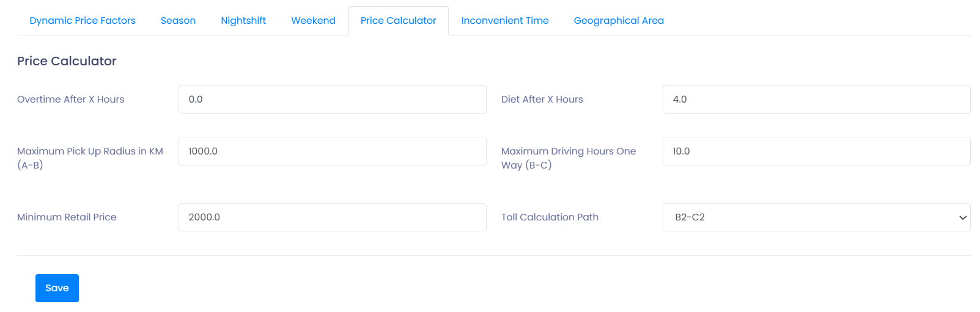This screenshot has height=312, width=980.
Task: Open the Inconvenient Time tab
Action: click(505, 21)
